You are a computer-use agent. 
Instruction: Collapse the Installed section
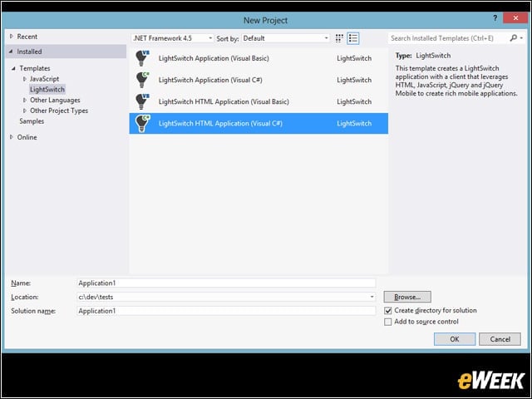11,52
